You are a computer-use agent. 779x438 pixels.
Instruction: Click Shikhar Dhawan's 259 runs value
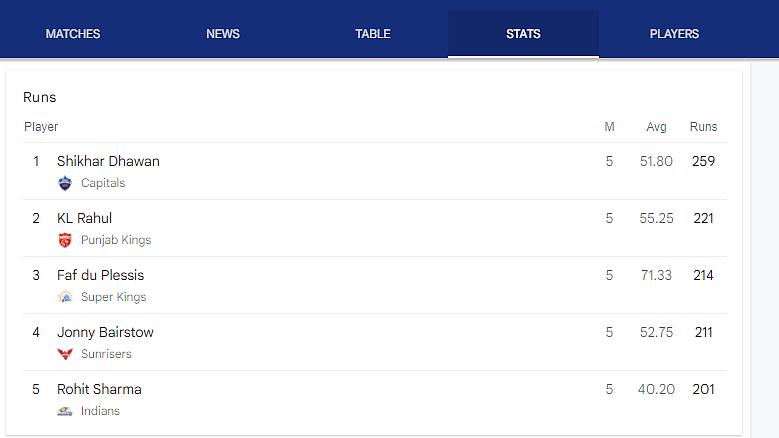703,161
